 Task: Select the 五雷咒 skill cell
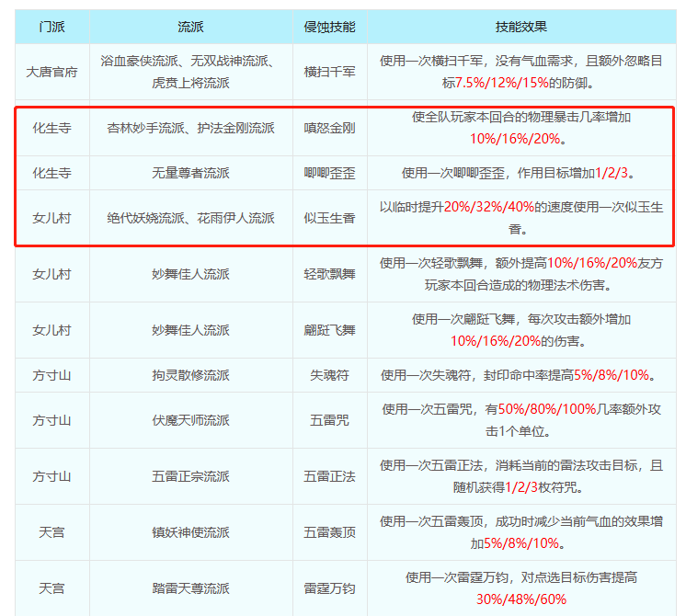[330, 420]
